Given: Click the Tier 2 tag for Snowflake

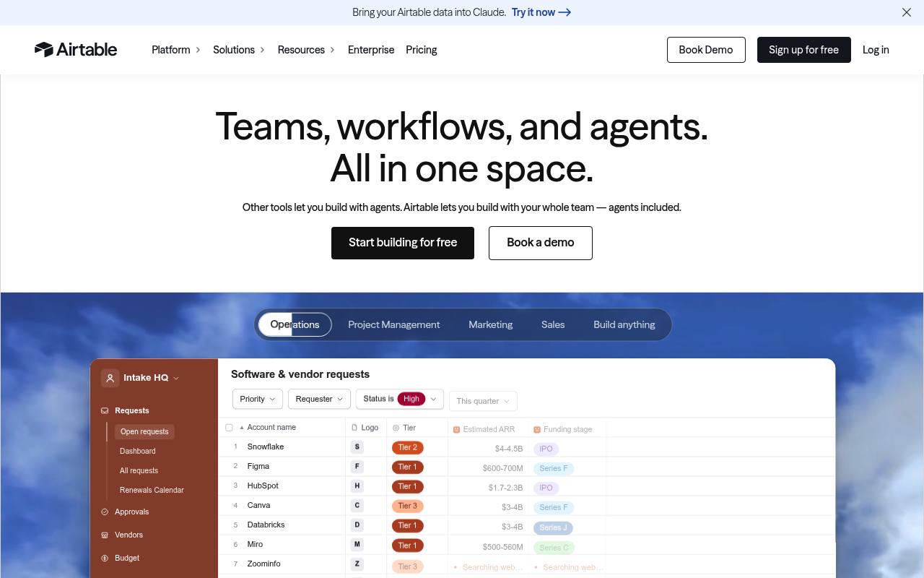Looking at the screenshot, I should (408, 447).
